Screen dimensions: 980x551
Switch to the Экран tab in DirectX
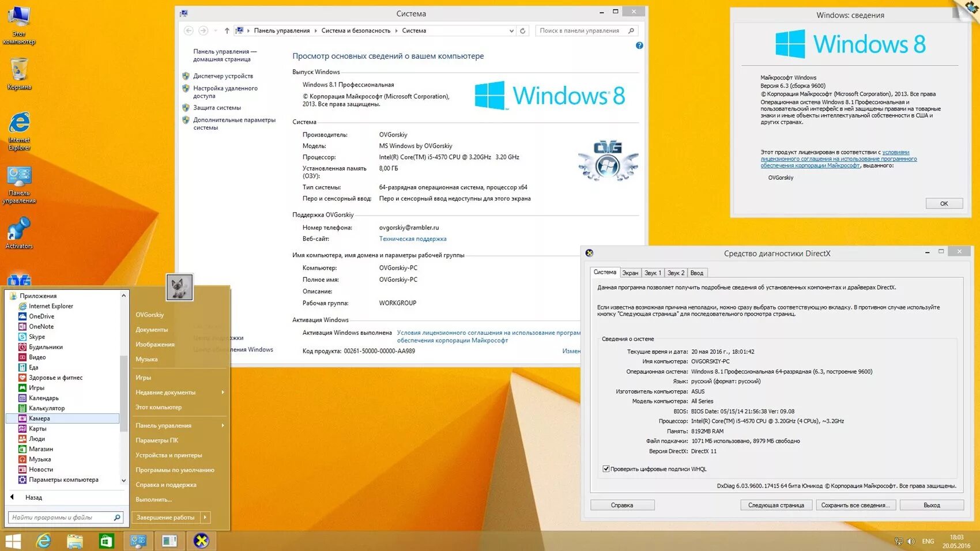pyautogui.click(x=630, y=273)
